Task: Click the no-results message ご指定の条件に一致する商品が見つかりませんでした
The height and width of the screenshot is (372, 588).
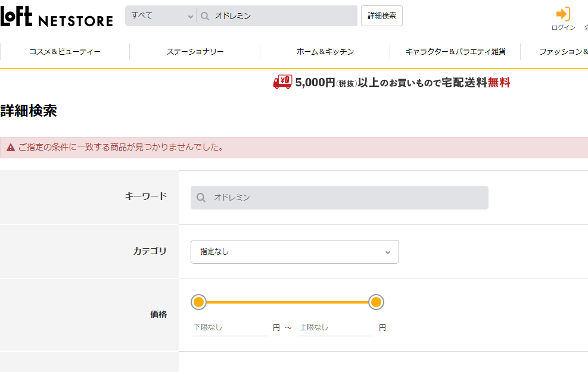Action: coord(121,147)
